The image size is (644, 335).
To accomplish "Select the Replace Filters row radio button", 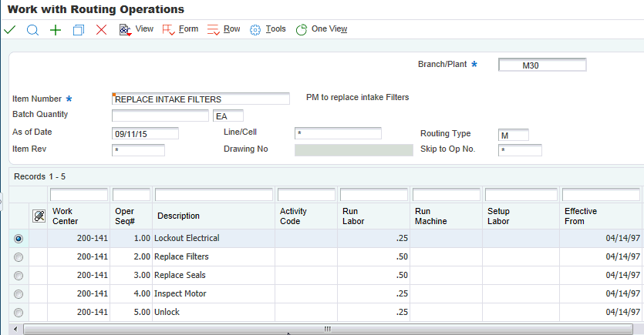I will (x=19, y=257).
